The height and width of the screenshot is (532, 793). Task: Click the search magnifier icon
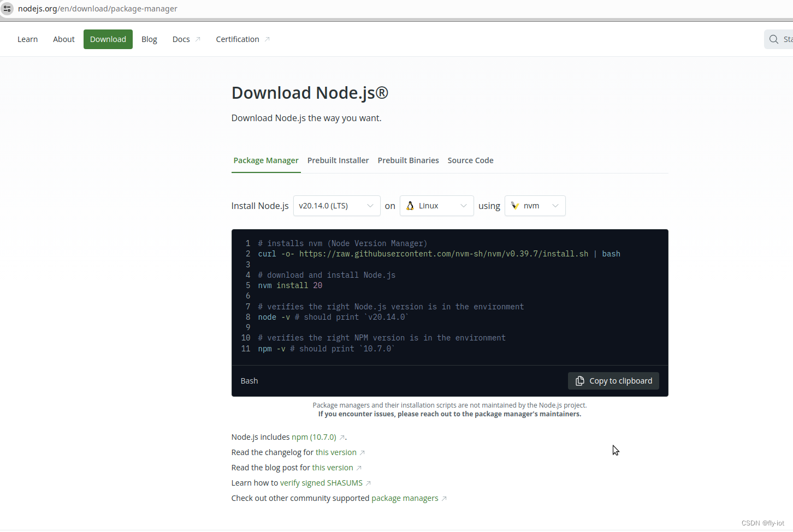773,39
